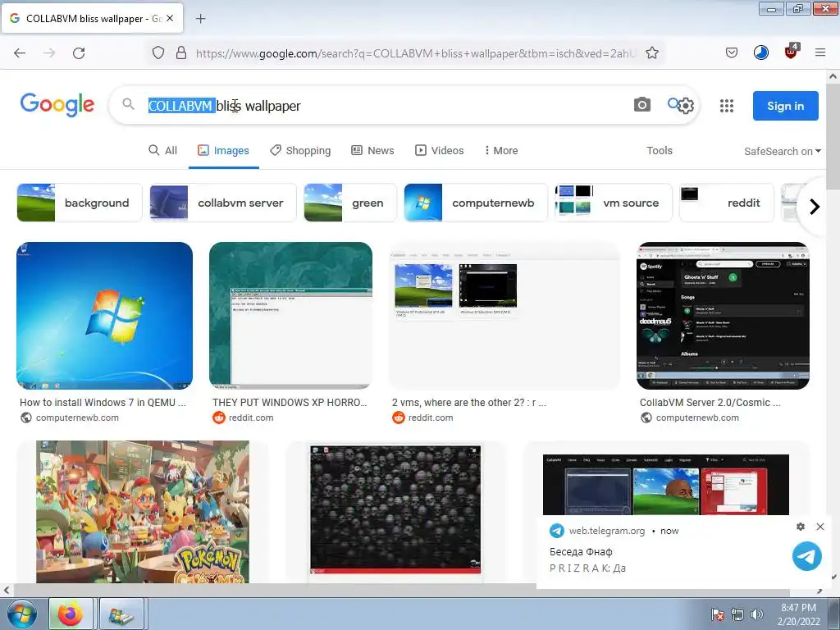The image size is (840, 630).
Task: Open the network tray icon
Action: pyautogui.click(x=737, y=615)
